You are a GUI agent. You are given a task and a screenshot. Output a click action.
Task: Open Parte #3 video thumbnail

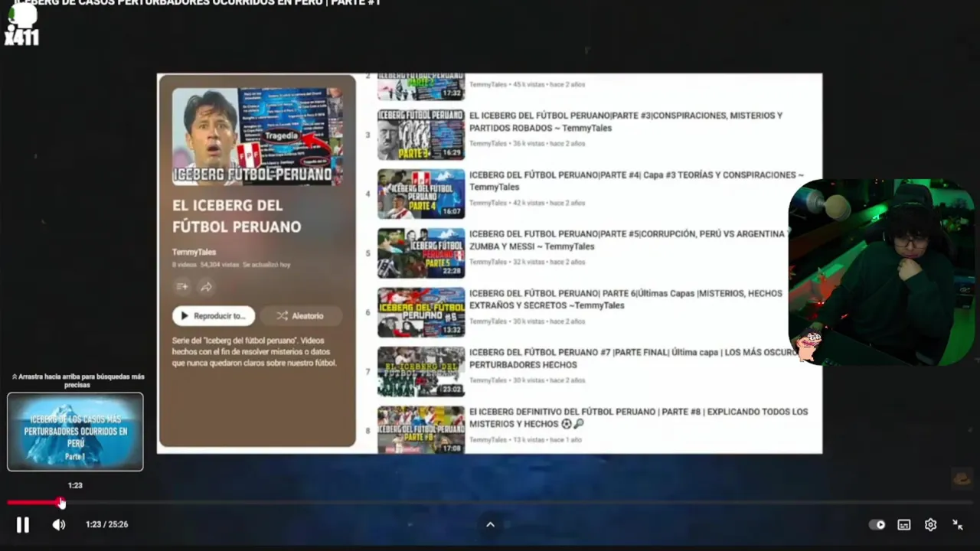421,135
